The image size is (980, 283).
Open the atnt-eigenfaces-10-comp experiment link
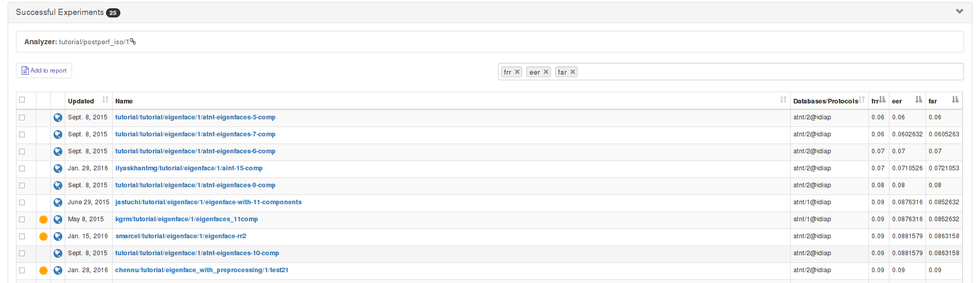197,253
